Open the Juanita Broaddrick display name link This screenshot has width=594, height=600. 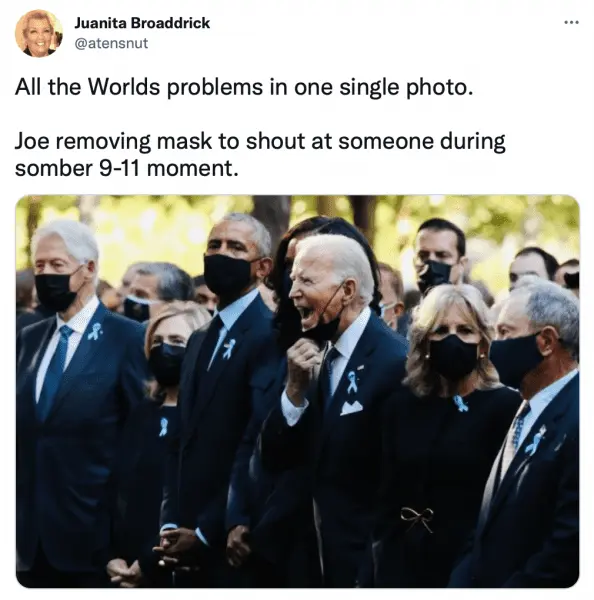click(142, 23)
